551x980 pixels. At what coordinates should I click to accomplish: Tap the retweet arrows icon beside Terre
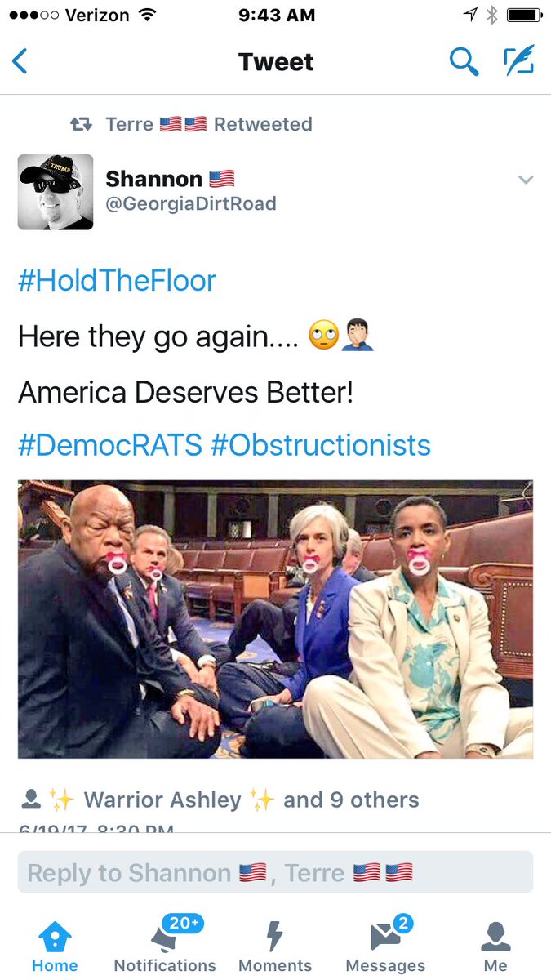(x=81, y=124)
